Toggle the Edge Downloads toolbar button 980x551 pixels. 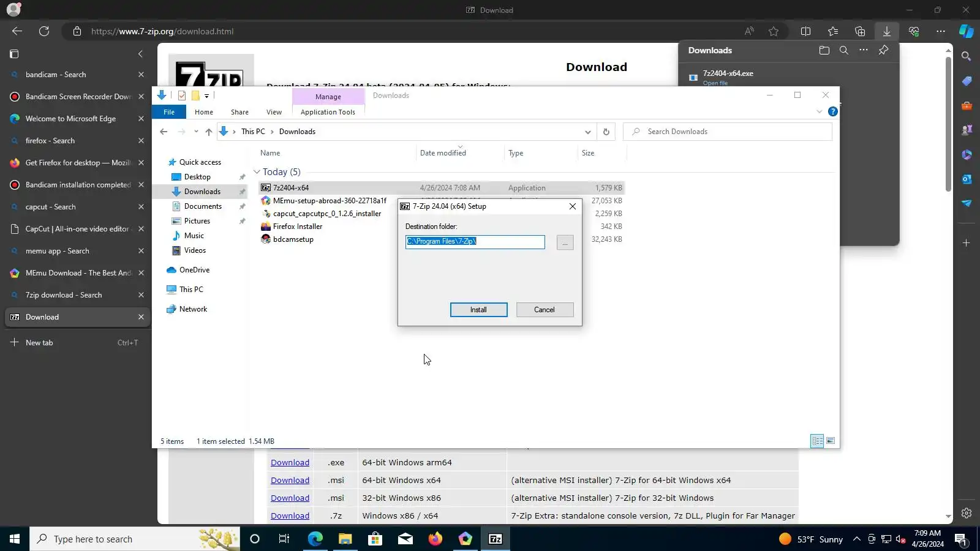click(x=886, y=31)
